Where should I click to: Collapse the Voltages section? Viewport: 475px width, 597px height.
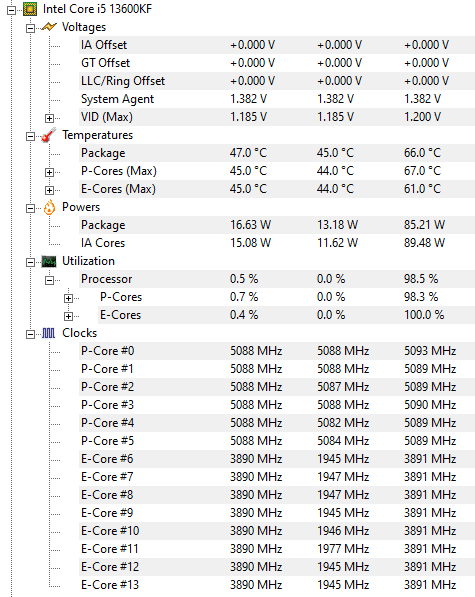tap(30, 29)
